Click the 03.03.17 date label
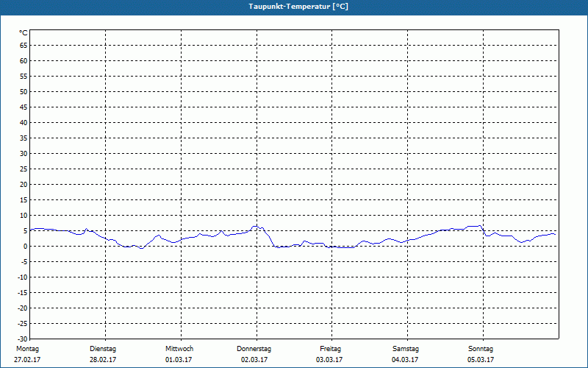The width and height of the screenshot is (588, 368). (329, 360)
